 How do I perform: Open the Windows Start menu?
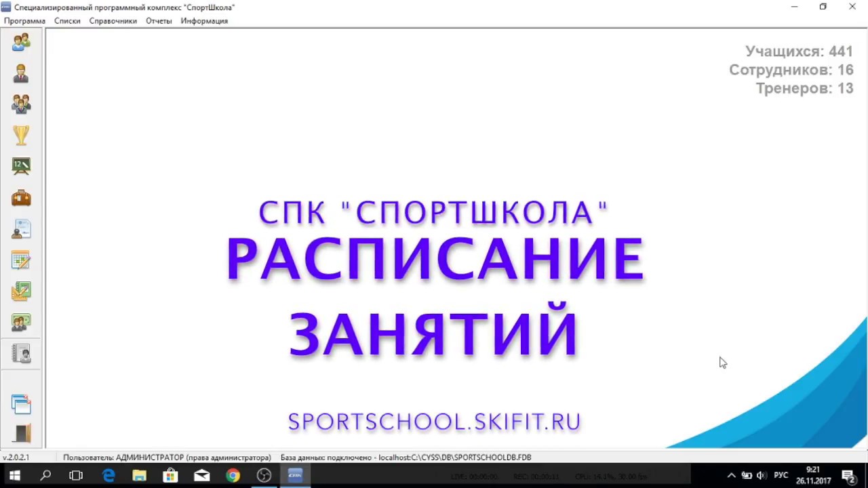[x=14, y=476]
